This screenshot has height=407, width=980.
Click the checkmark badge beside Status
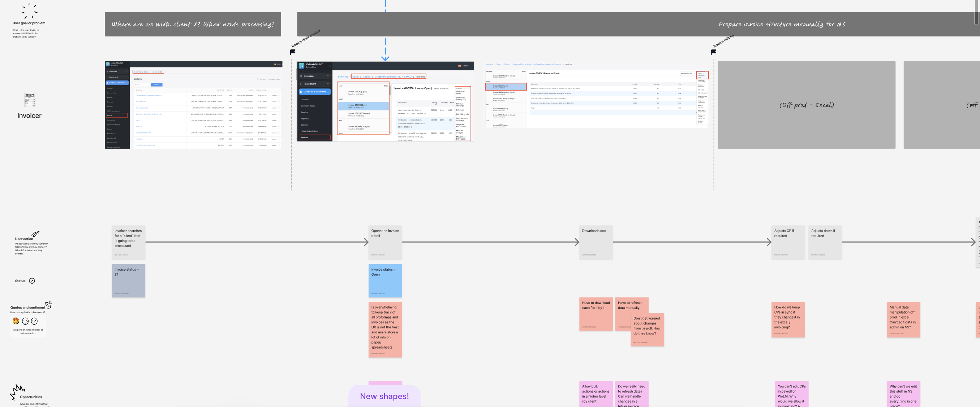pyautogui.click(x=32, y=281)
